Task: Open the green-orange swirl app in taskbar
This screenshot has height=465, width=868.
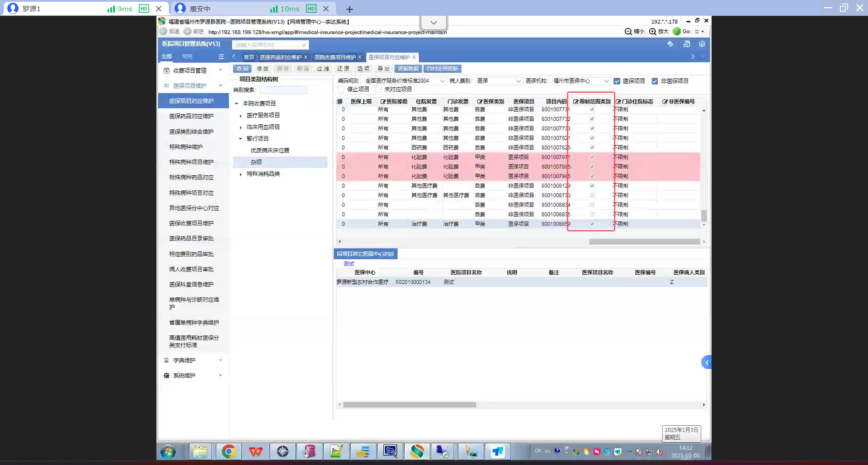Action: pos(417,451)
